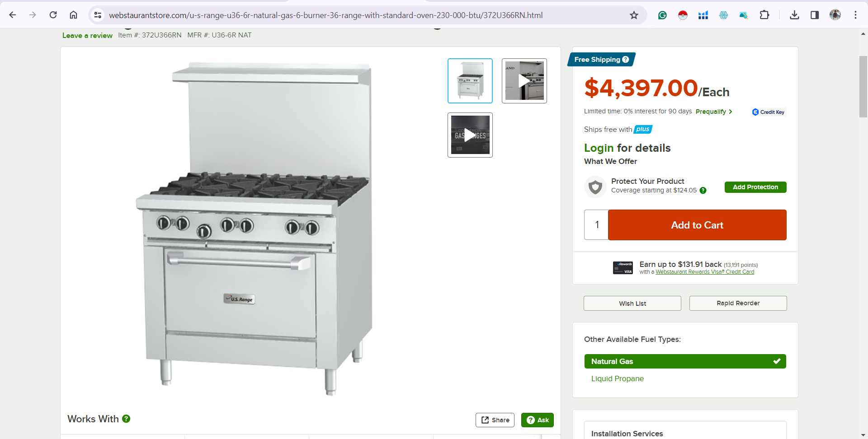The image size is (868, 439).
Task: Reload the page
Action: 53,15
